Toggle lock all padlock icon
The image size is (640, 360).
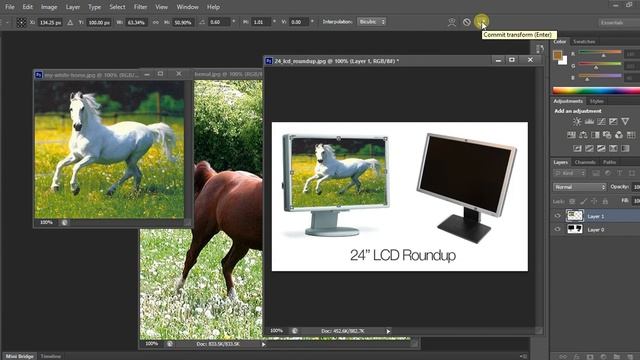point(605,201)
